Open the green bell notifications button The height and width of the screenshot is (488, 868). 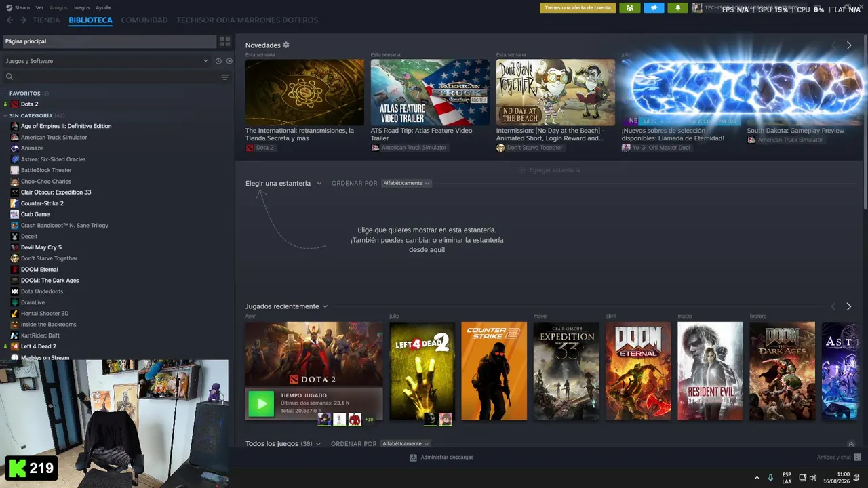coord(678,8)
